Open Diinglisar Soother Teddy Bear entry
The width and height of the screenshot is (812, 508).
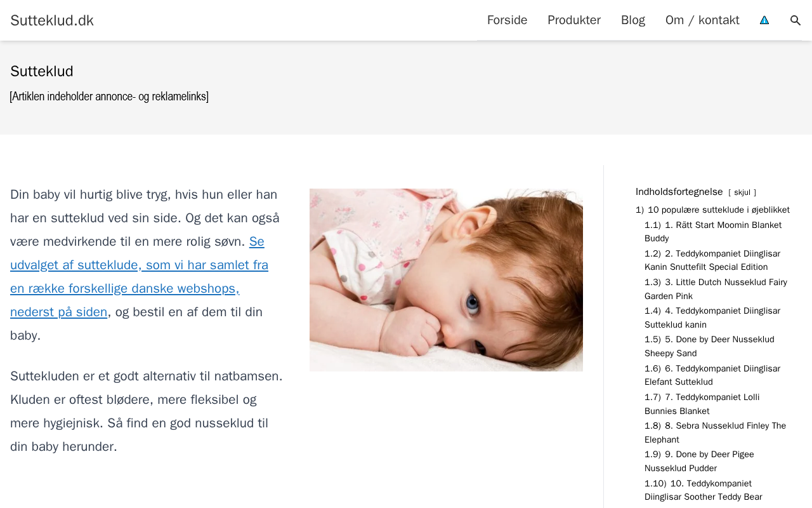(704, 490)
